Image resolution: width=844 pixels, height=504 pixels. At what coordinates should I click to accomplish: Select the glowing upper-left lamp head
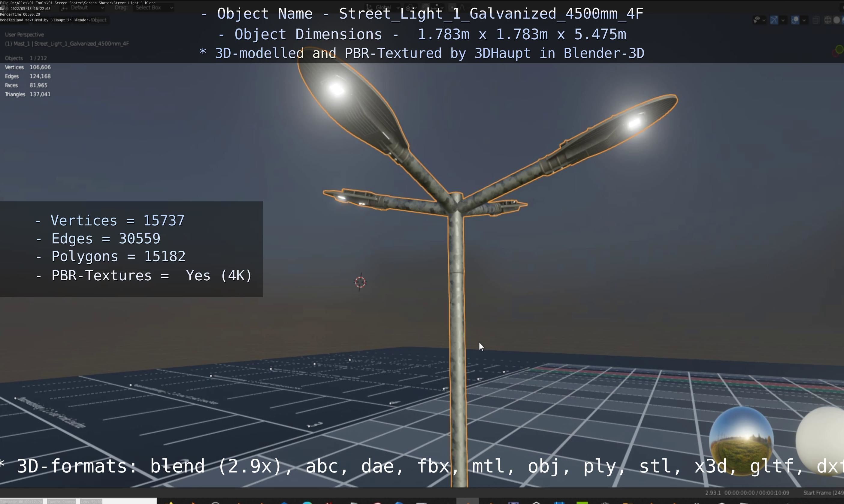(350, 98)
